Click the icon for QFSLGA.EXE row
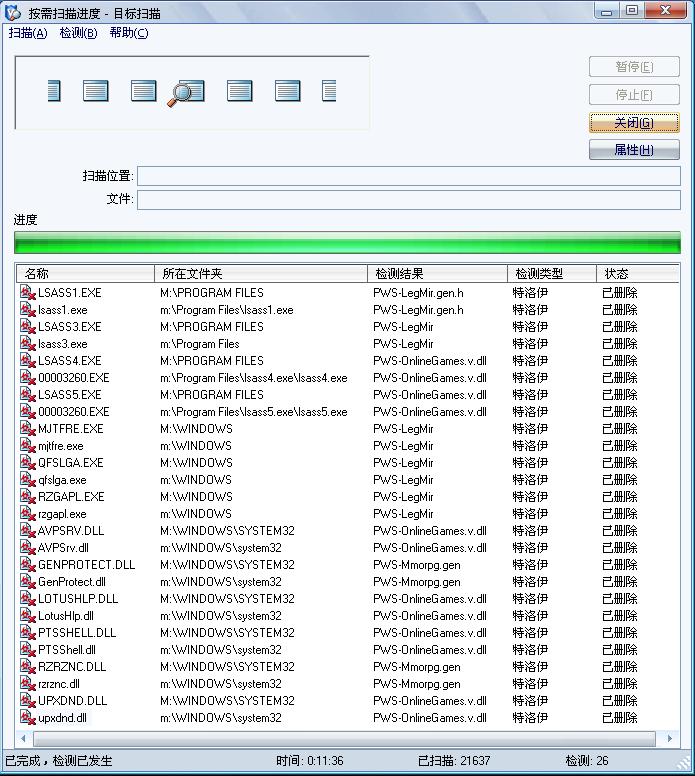This screenshot has height=776, width=695. [27, 463]
